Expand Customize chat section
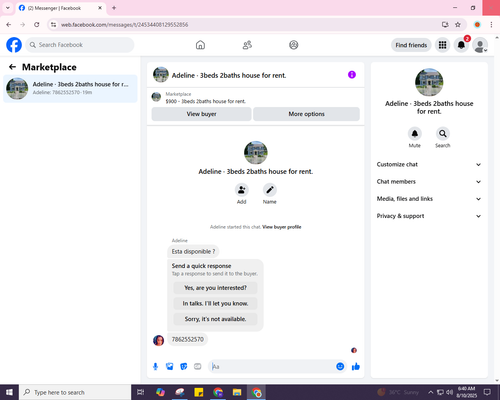Viewport: 500px width, 400px height. tap(429, 164)
